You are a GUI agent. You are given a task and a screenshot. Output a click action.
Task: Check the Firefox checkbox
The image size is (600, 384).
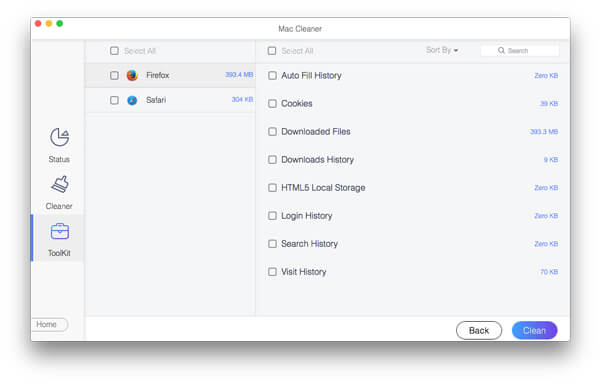114,75
